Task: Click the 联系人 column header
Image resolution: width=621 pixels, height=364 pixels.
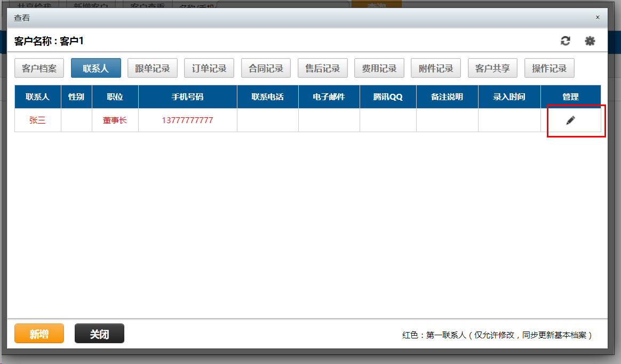Action: 38,97
